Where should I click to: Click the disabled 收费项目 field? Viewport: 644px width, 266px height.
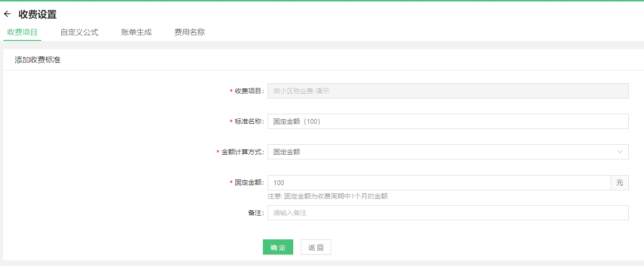pyautogui.click(x=448, y=91)
